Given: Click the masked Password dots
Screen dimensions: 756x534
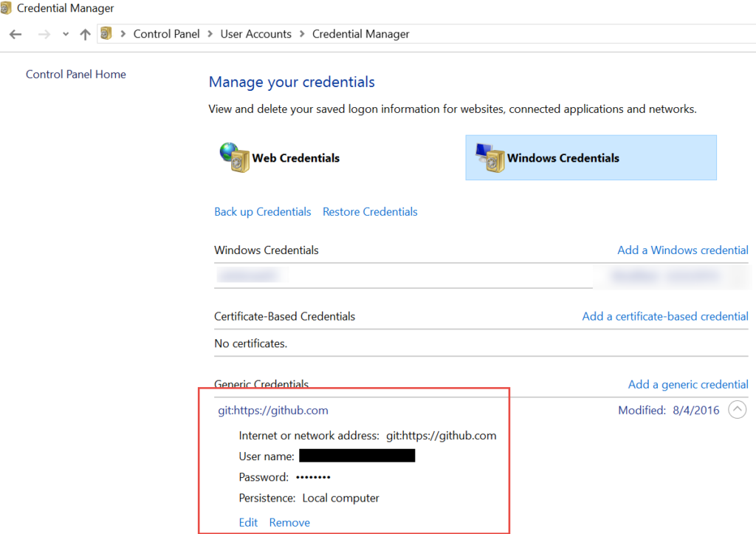Looking at the screenshot, I should coord(313,477).
